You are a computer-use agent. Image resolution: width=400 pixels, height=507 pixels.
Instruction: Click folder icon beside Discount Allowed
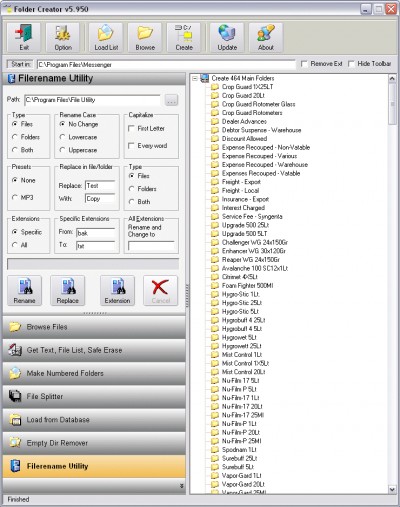click(215, 139)
